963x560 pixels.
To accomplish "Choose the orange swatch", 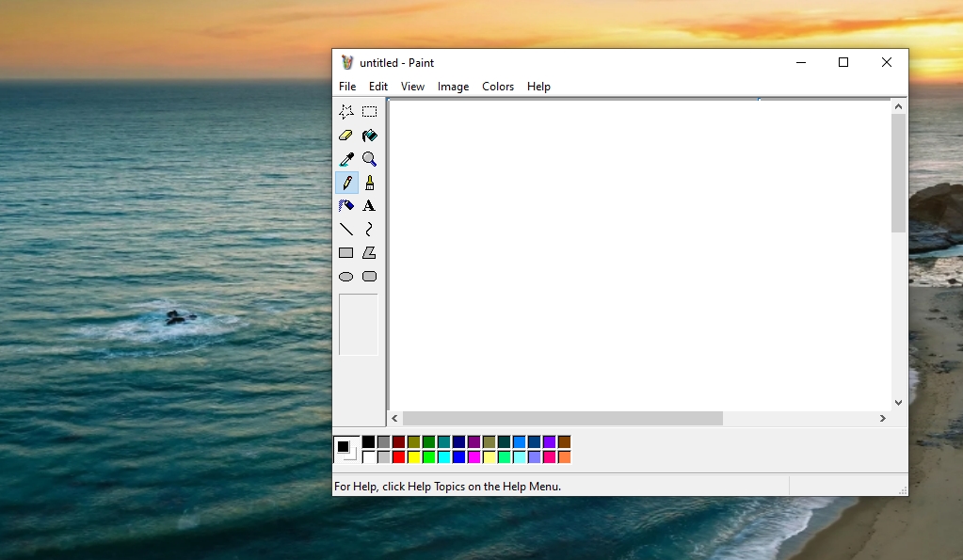I will tap(565, 456).
